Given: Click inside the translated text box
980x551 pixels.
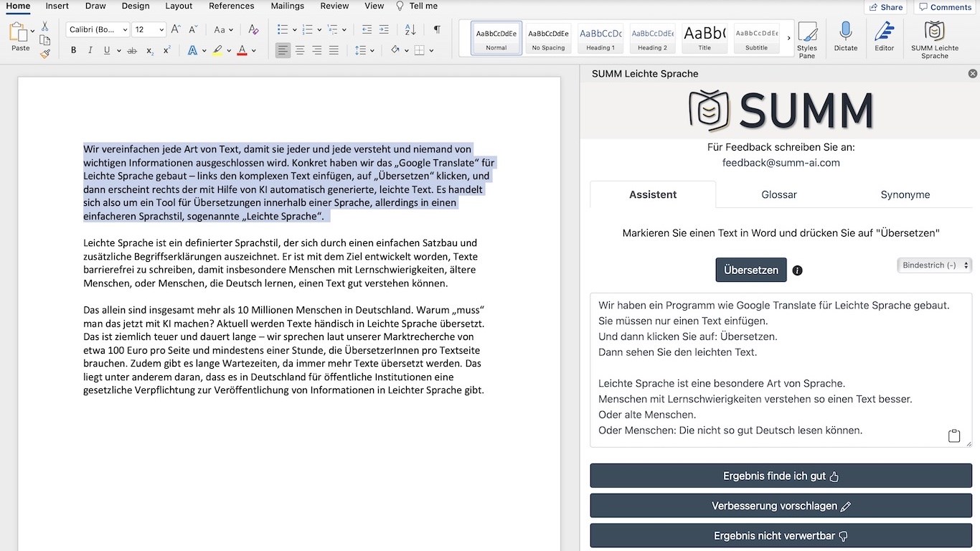Looking at the screenshot, I should click(x=781, y=369).
